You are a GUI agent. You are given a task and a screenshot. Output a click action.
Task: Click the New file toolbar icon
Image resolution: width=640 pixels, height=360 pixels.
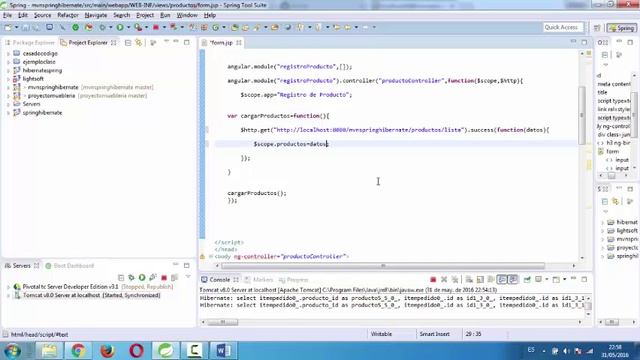tap(8, 27)
